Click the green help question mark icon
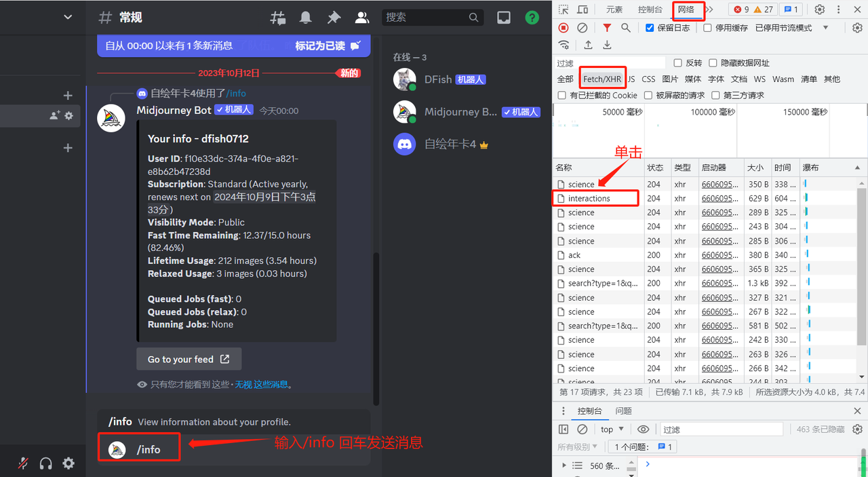The width and height of the screenshot is (868, 477). (532, 18)
